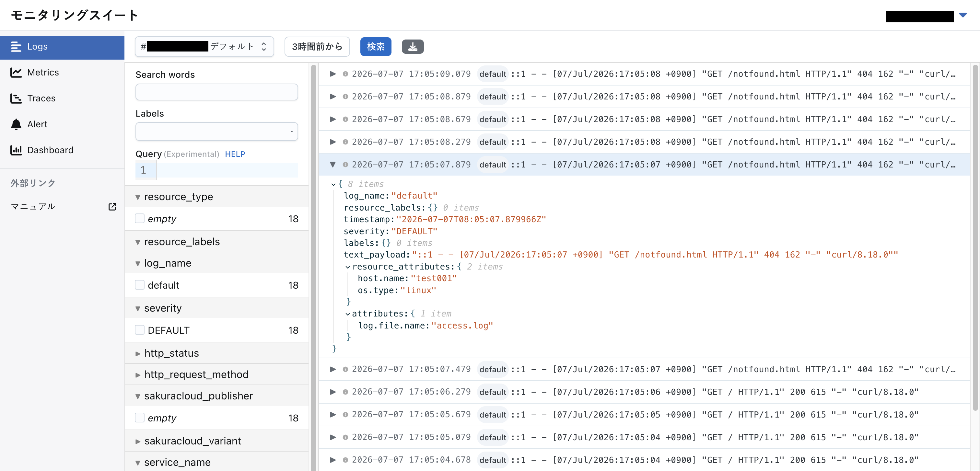
Task: Click the default tag on 17:05:08.879 row
Action: tap(493, 97)
